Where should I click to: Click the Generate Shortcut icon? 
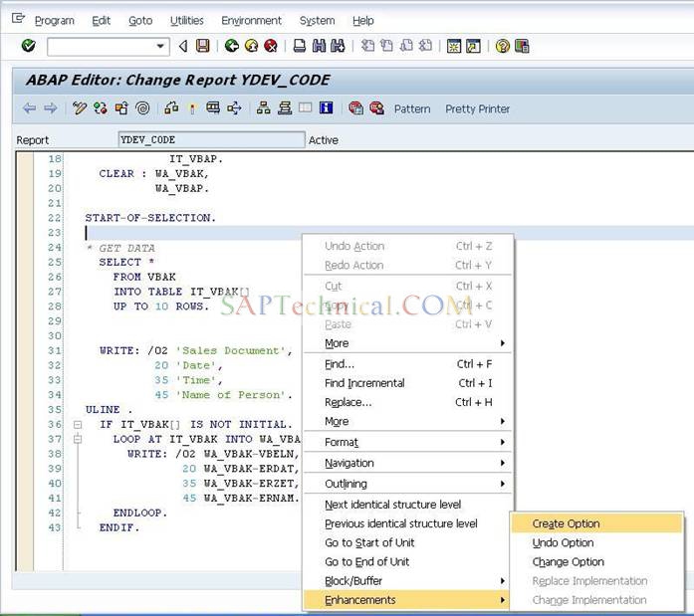pos(473,46)
